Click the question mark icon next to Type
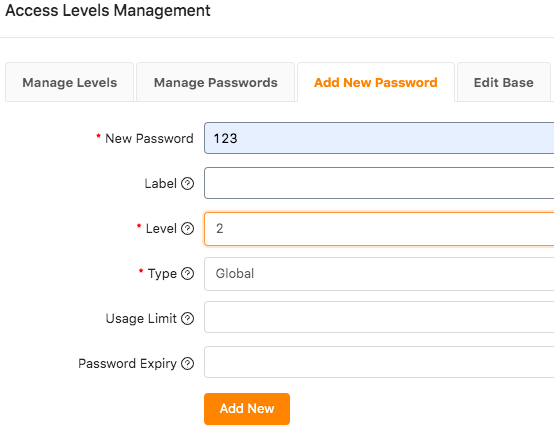Image resolution: width=554 pixels, height=429 pixels. click(x=187, y=274)
